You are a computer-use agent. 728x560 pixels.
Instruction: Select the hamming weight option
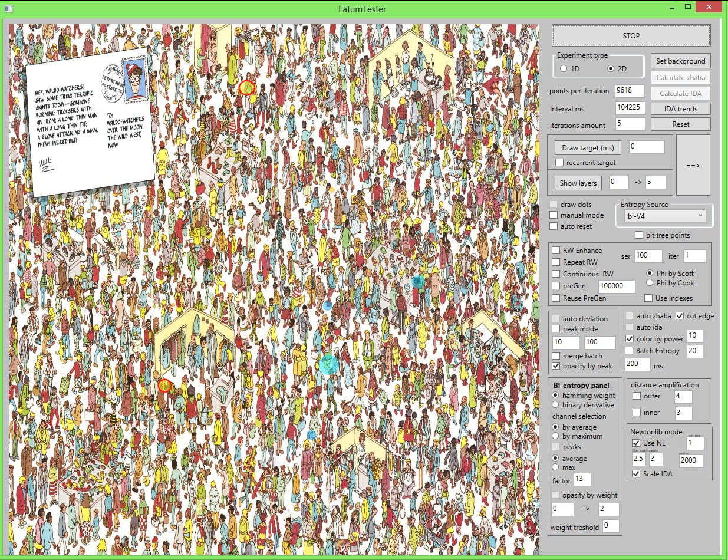pyautogui.click(x=556, y=396)
